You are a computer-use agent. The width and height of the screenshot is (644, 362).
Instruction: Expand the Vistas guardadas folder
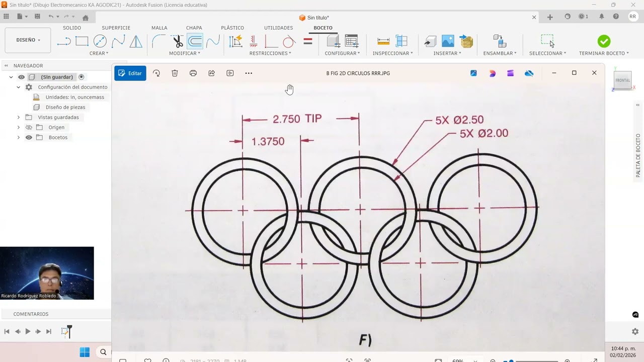click(x=19, y=117)
